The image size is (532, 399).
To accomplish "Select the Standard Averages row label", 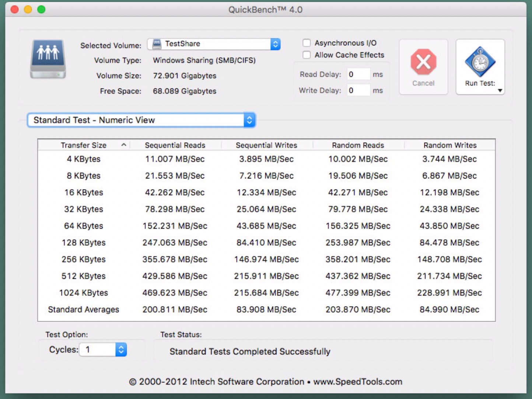I will coord(84,309).
